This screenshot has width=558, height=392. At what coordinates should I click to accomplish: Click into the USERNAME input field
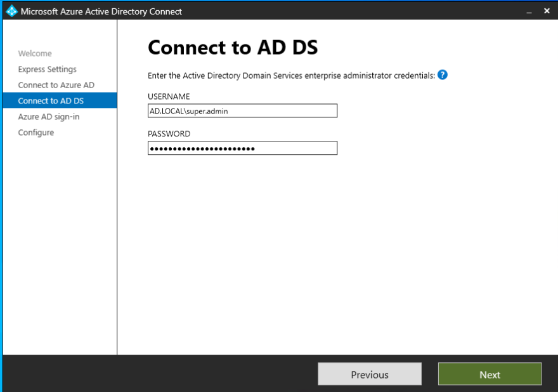point(242,111)
